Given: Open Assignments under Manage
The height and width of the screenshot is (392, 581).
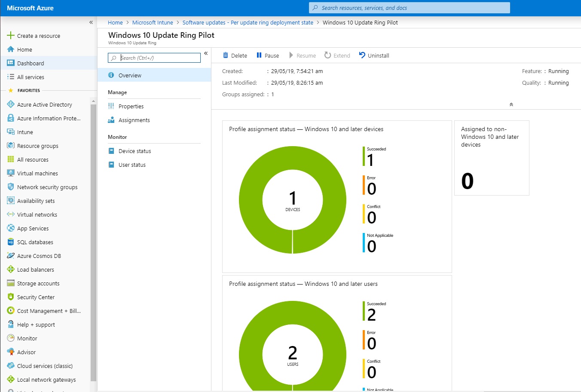Looking at the screenshot, I should 134,120.
